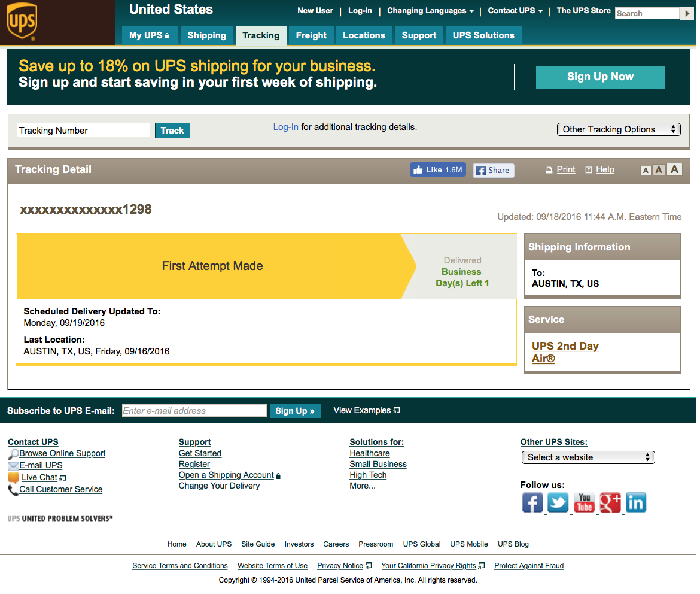The image size is (700, 594).
Task: Click View Examples link
Action: [x=362, y=411]
